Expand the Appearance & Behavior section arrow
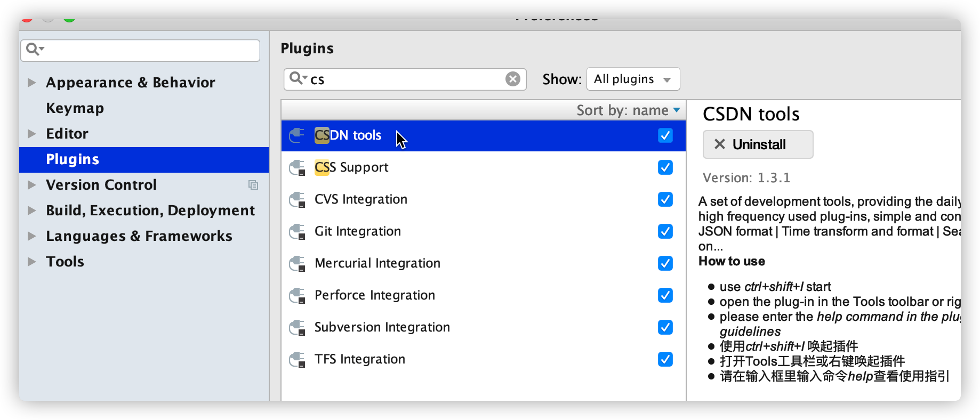 (x=32, y=83)
